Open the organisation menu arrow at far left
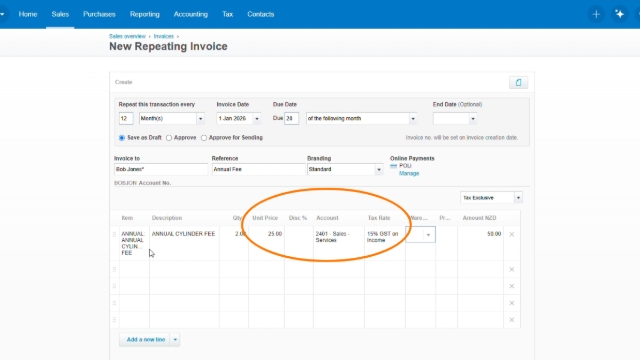Screen dimensions: 640x360 [x=2, y=14]
